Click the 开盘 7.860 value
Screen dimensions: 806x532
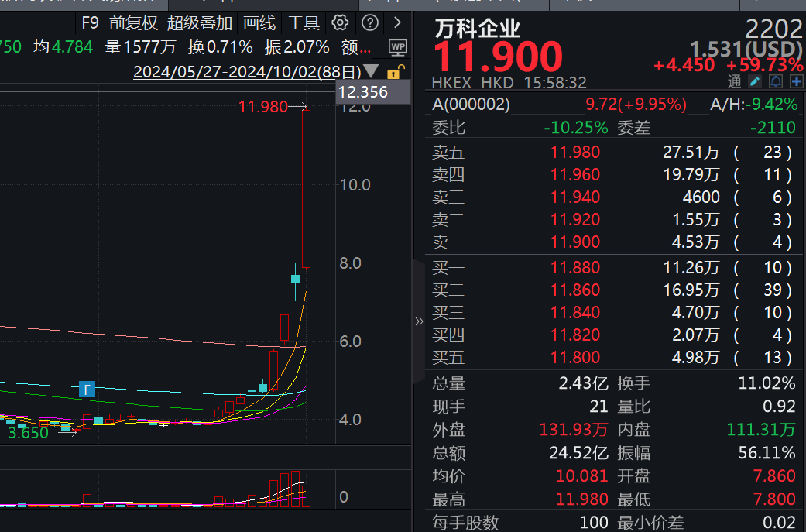(x=774, y=475)
